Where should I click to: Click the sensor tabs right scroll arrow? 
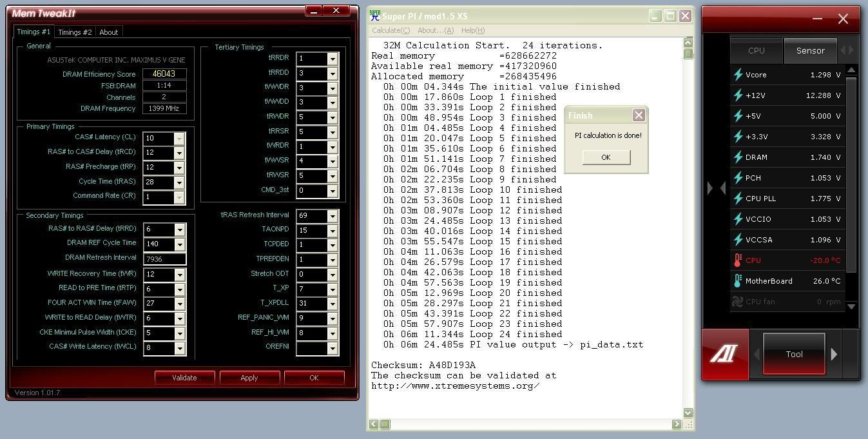(x=851, y=50)
